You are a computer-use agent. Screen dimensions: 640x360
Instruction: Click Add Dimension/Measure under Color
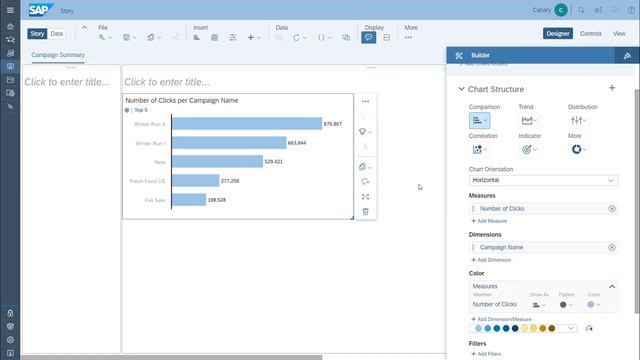tap(501, 319)
